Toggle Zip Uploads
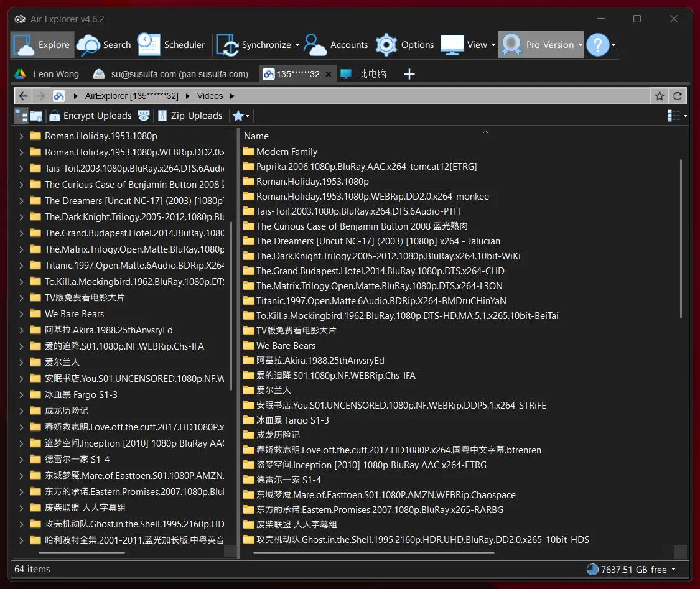 [x=190, y=116]
